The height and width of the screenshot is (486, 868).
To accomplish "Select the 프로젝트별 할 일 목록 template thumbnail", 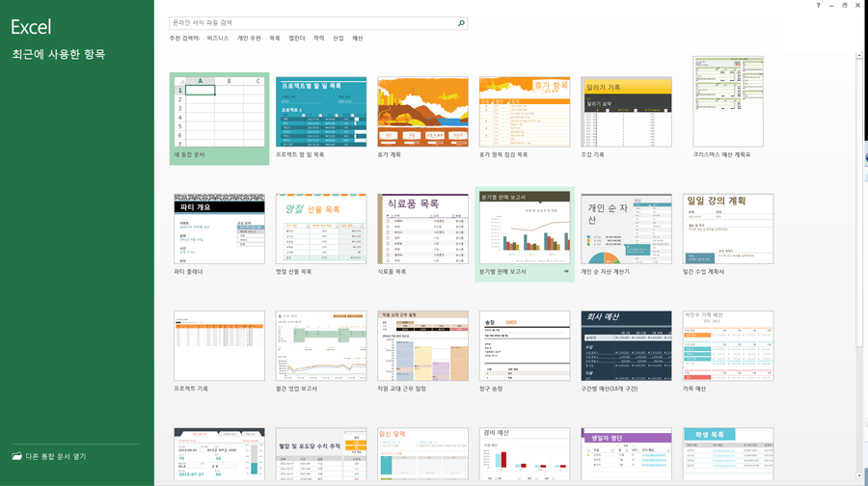I will 321,112.
